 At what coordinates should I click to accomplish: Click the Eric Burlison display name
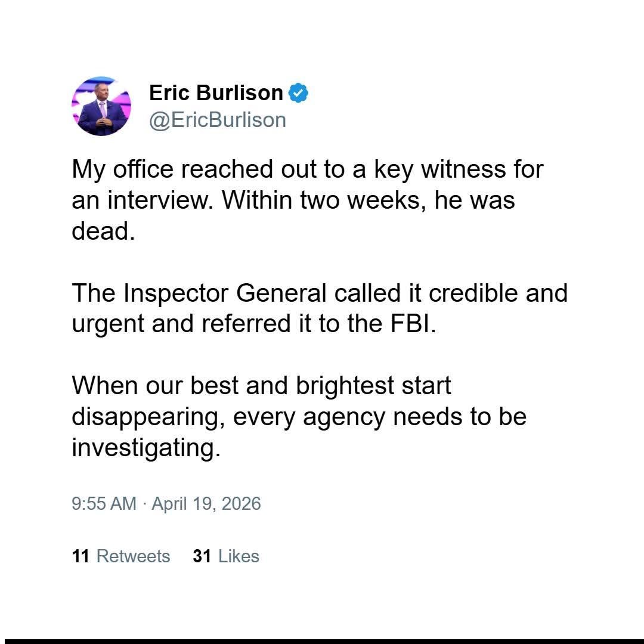click(x=215, y=93)
